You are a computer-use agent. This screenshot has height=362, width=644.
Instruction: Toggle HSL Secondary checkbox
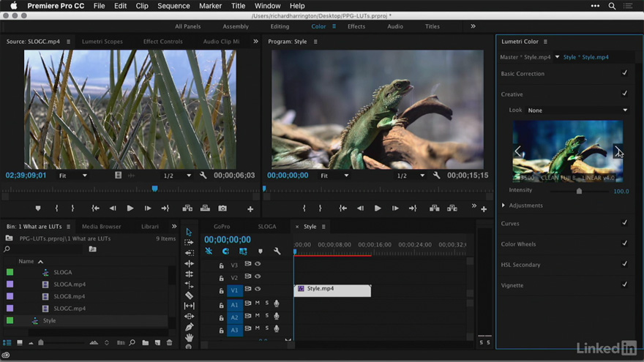pyautogui.click(x=624, y=263)
